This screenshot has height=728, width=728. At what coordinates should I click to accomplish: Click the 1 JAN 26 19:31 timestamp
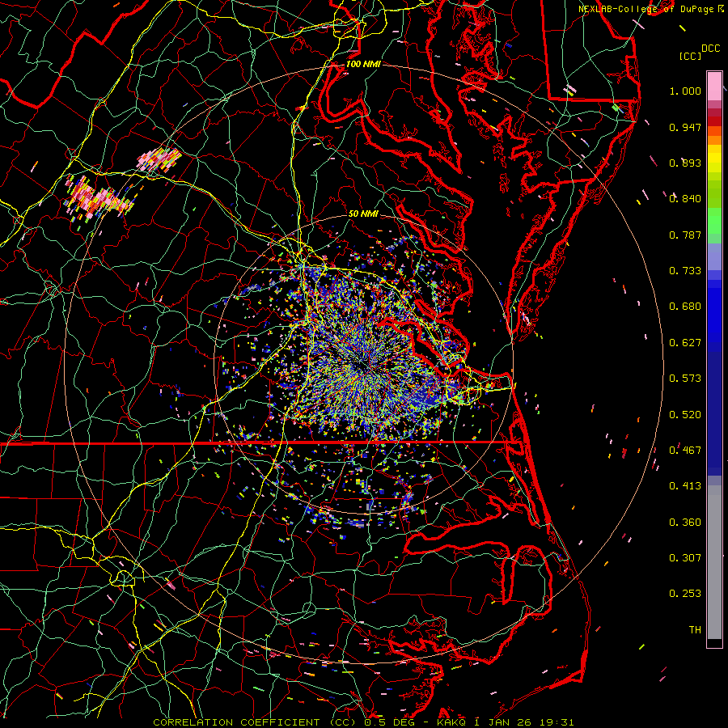pos(523,722)
